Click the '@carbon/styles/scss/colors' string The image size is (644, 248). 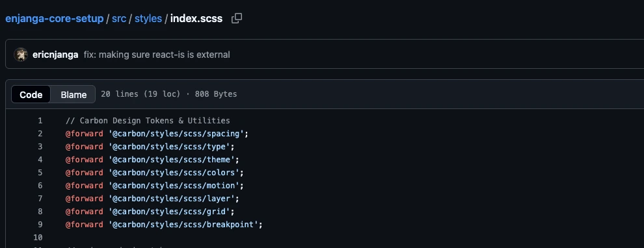pos(174,173)
